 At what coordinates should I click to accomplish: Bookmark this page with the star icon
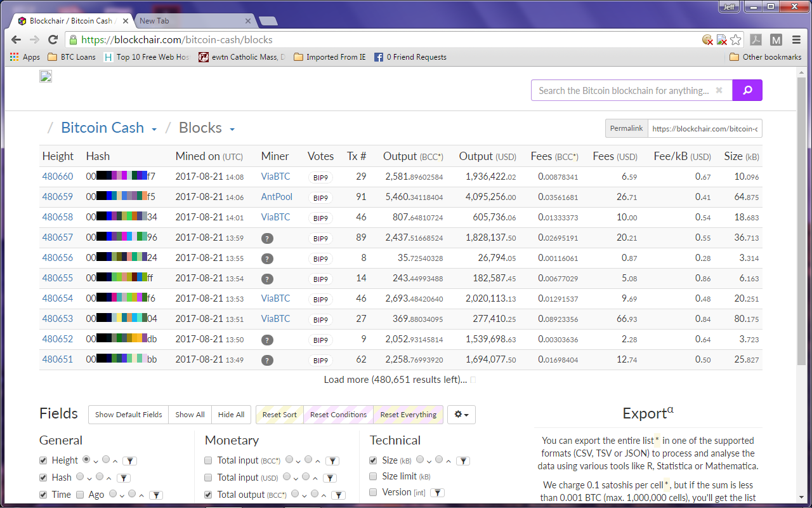tap(735, 39)
